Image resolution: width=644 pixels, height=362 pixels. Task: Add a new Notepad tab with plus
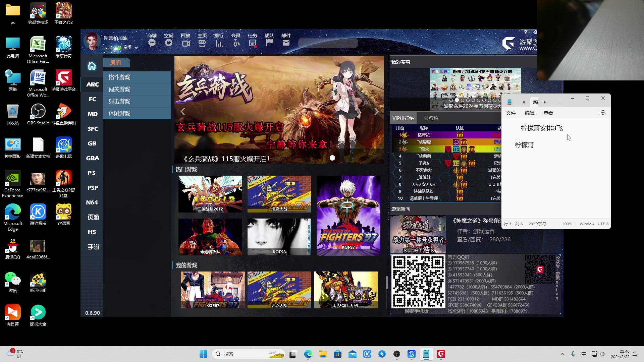(x=559, y=102)
